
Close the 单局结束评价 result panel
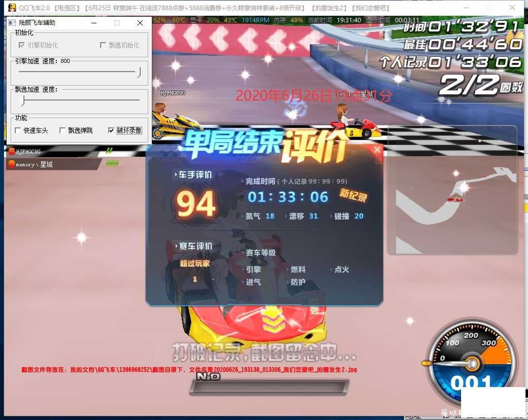click(377, 150)
